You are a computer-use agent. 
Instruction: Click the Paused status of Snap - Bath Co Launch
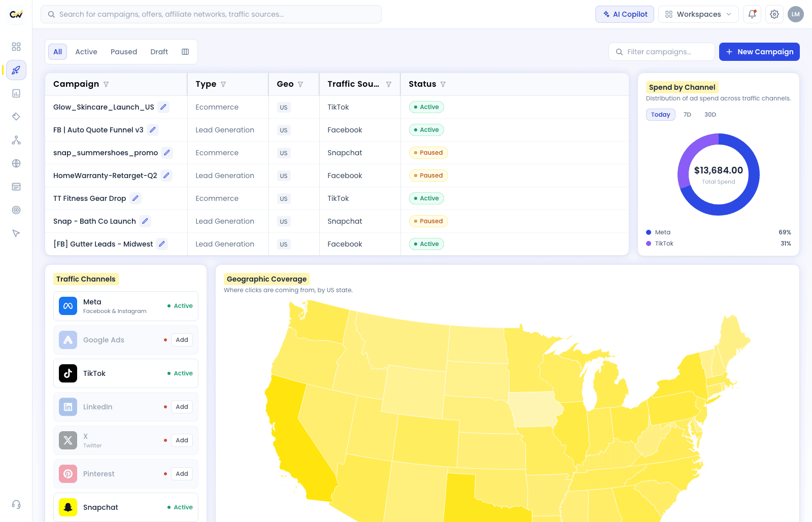[428, 221]
